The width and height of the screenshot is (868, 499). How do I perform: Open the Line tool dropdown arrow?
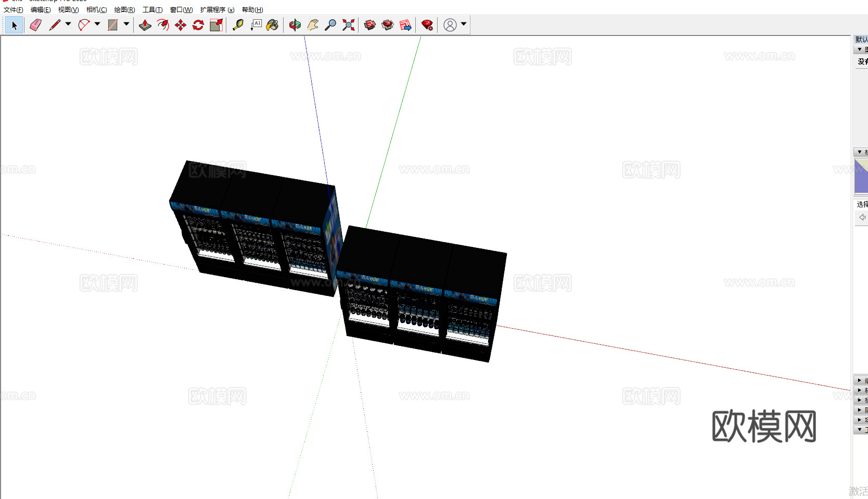[x=68, y=24]
